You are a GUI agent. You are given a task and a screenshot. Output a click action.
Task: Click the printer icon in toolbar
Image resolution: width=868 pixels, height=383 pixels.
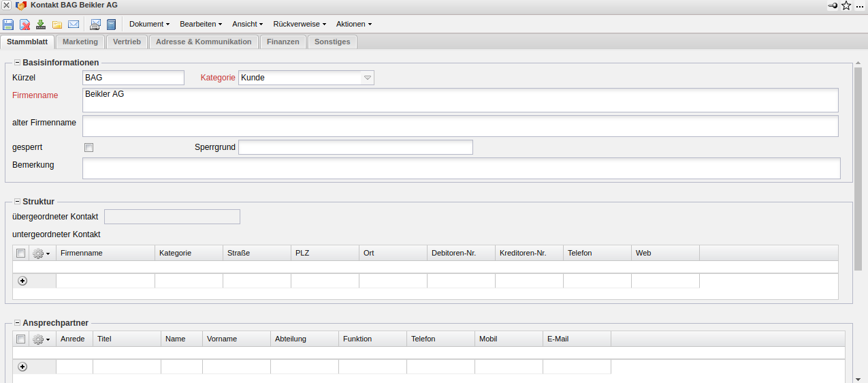tap(95, 25)
